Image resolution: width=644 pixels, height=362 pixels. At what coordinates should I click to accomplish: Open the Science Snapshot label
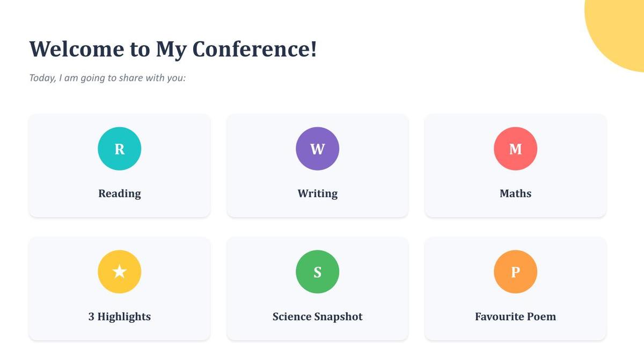click(317, 317)
